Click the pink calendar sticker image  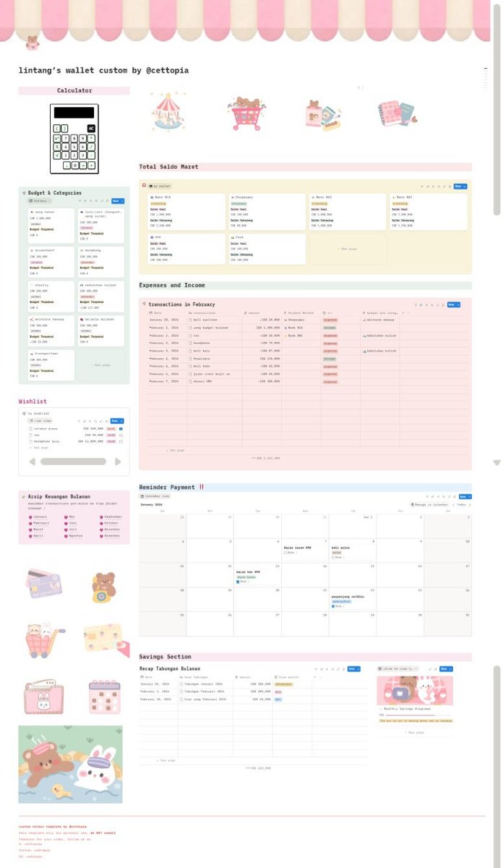coord(104,697)
